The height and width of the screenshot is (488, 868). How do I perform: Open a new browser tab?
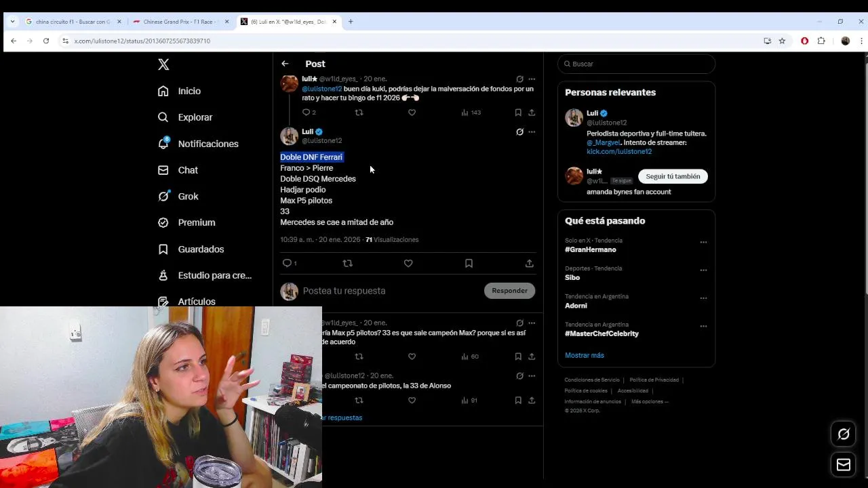(351, 22)
